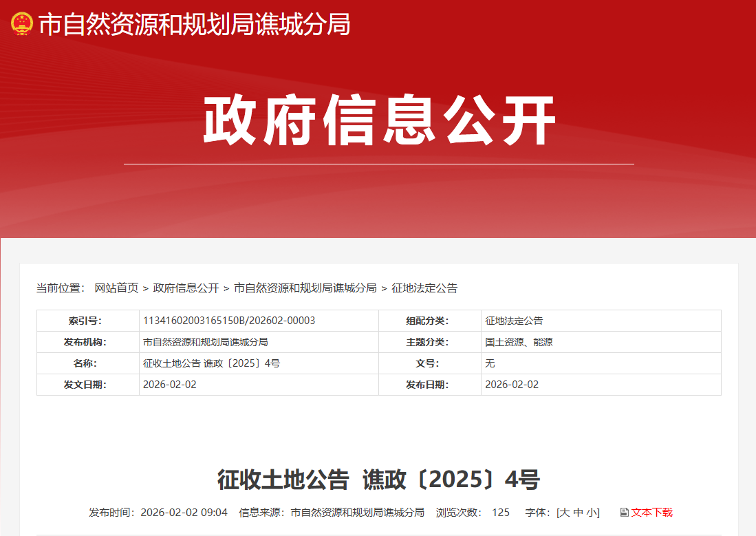Click 文号 label cell

click(x=430, y=363)
